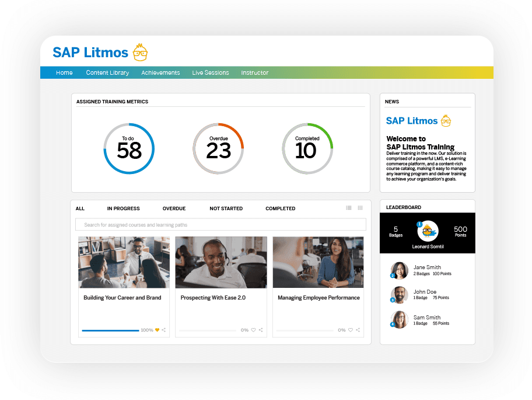
Task: Share the Prospecting With Ease 2.0 course
Action: pyautogui.click(x=261, y=330)
